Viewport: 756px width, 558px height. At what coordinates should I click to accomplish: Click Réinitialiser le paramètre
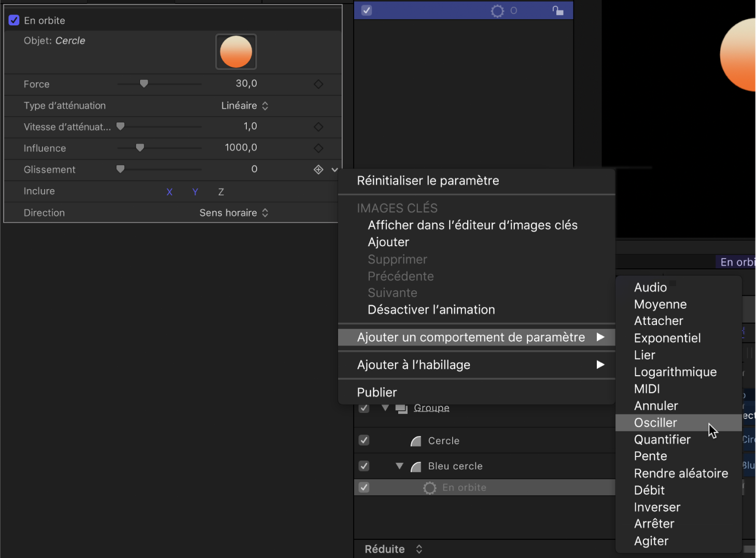428,181
